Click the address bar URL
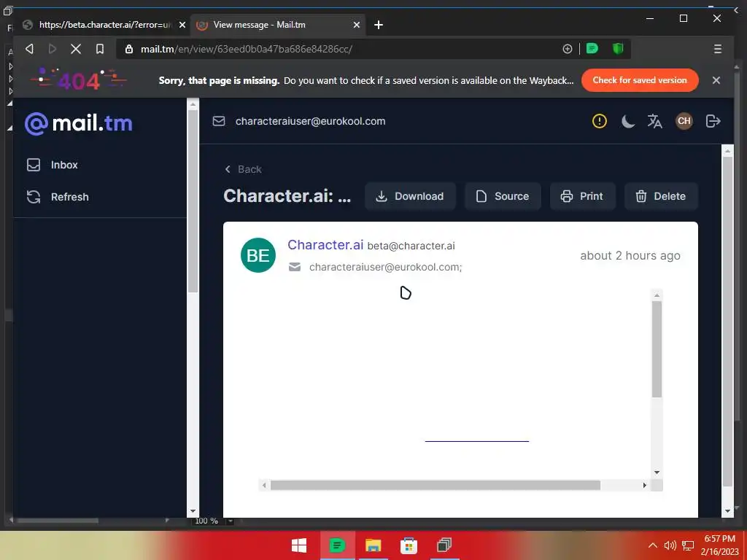Image resolution: width=747 pixels, height=560 pixels. [x=247, y=49]
